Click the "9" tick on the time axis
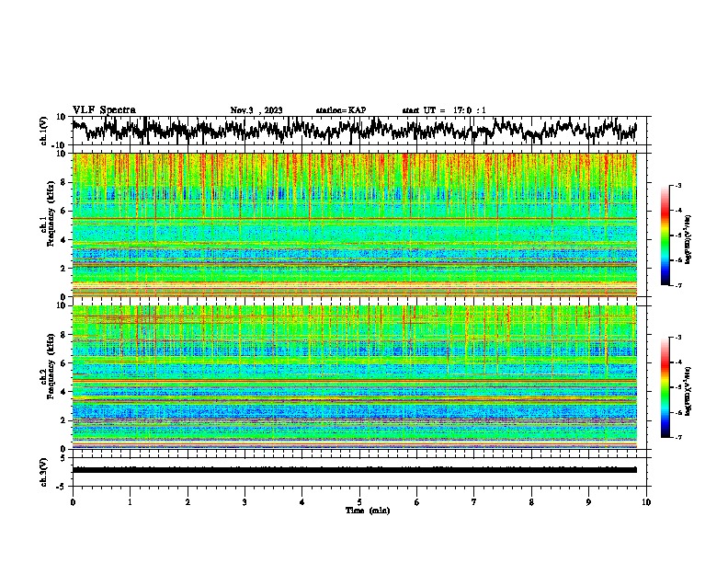Screen dimensions: 728x563 tap(588, 502)
